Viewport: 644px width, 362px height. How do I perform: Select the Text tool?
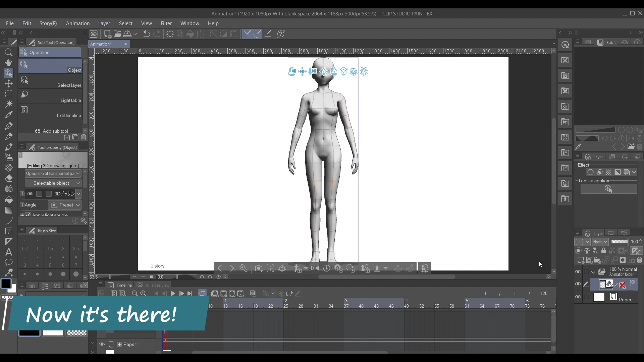(9, 252)
